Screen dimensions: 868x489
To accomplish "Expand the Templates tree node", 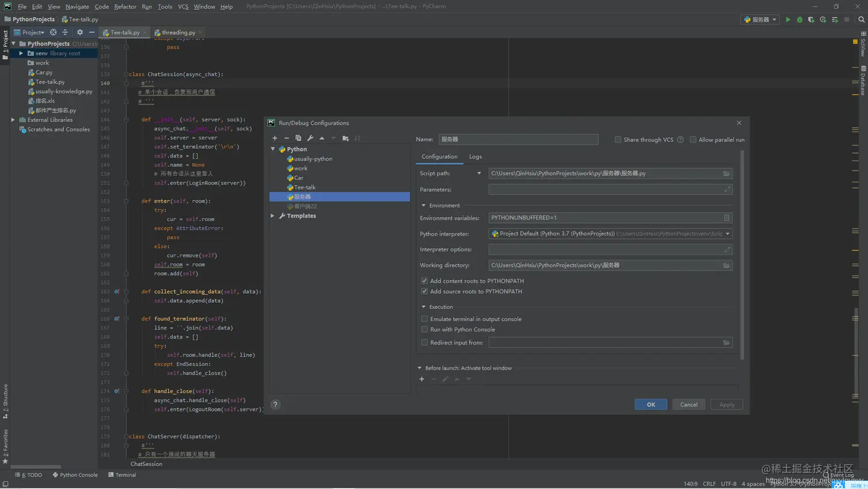I will coord(273,216).
